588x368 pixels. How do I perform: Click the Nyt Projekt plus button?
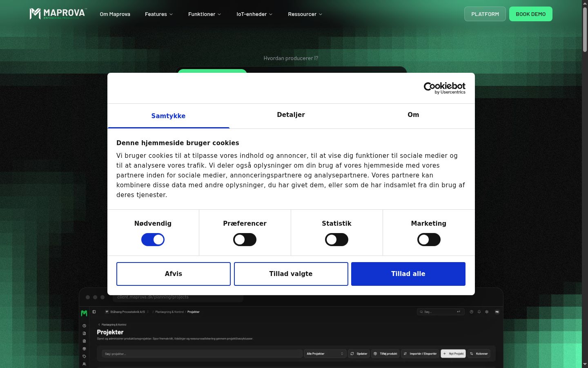pyautogui.click(x=453, y=354)
